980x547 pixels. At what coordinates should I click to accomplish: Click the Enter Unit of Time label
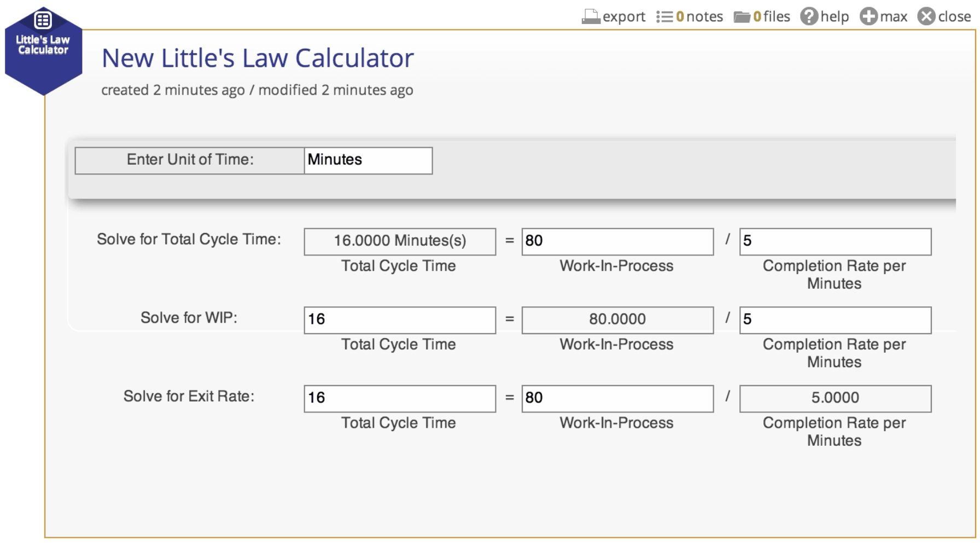click(190, 159)
